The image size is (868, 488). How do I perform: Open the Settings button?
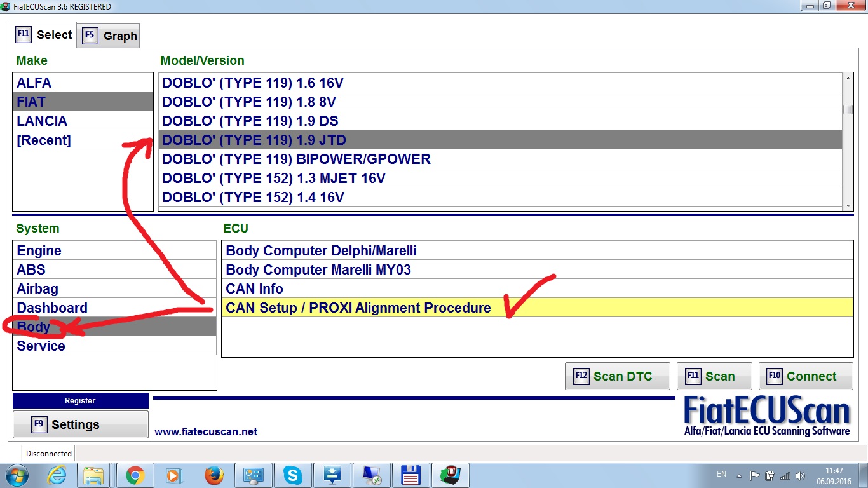click(x=80, y=424)
